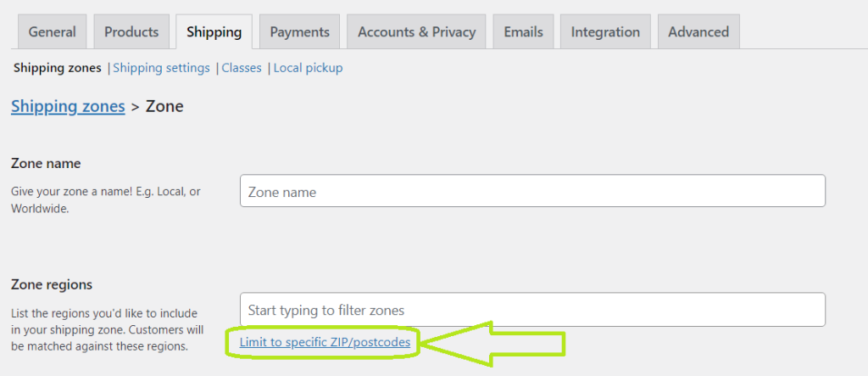Image resolution: width=868 pixels, height=376 pixels.
Task: Click the bold Zone regions field label
Action: (x=52, y=284)
